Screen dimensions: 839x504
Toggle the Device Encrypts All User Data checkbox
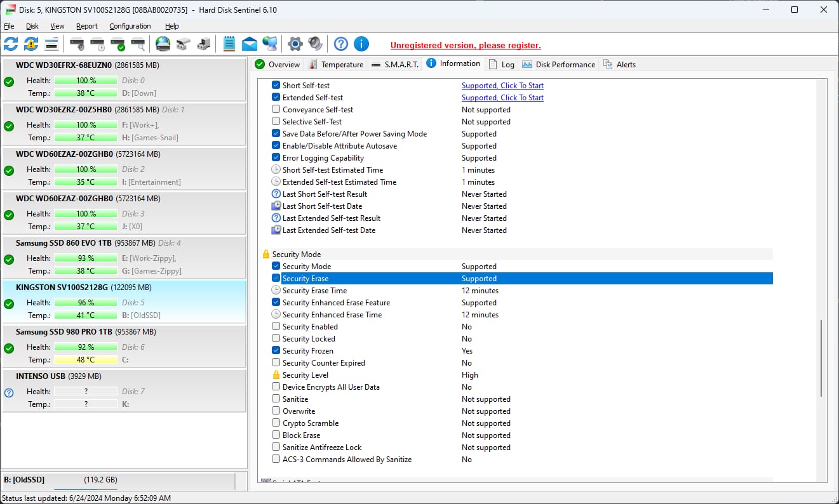tap(276, 387)
